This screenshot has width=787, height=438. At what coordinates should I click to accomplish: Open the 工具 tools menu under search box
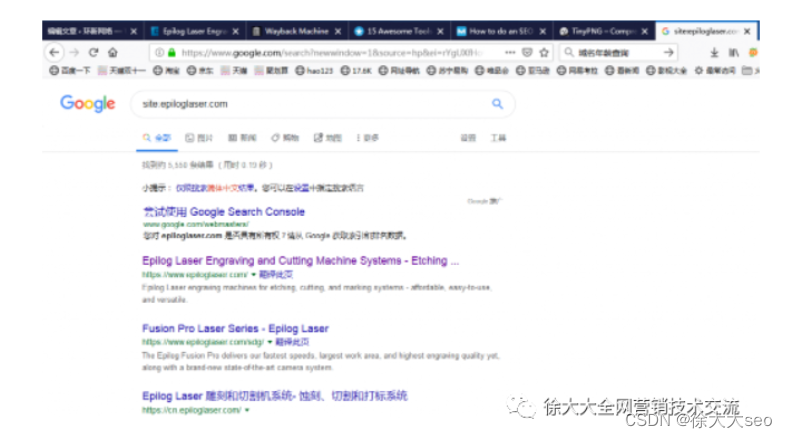click(498, 138)
